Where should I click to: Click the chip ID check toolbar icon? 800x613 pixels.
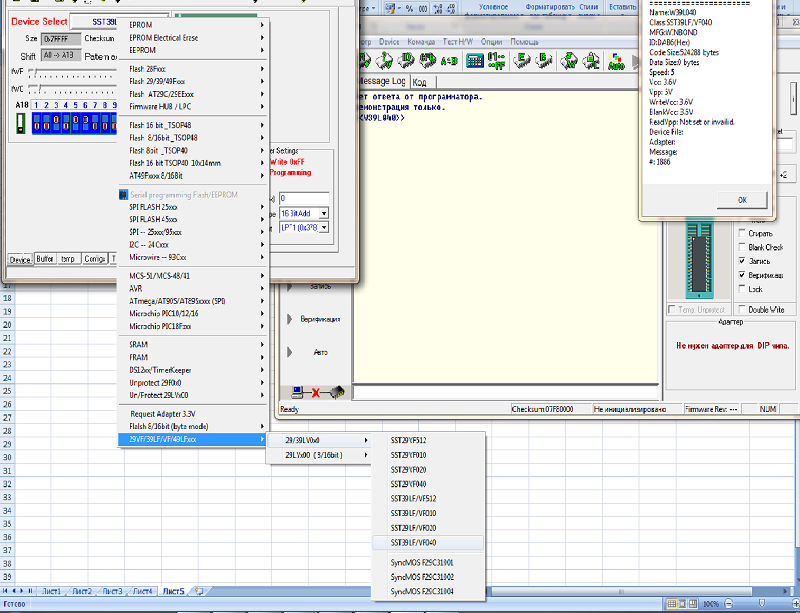[x=407, y=60]
